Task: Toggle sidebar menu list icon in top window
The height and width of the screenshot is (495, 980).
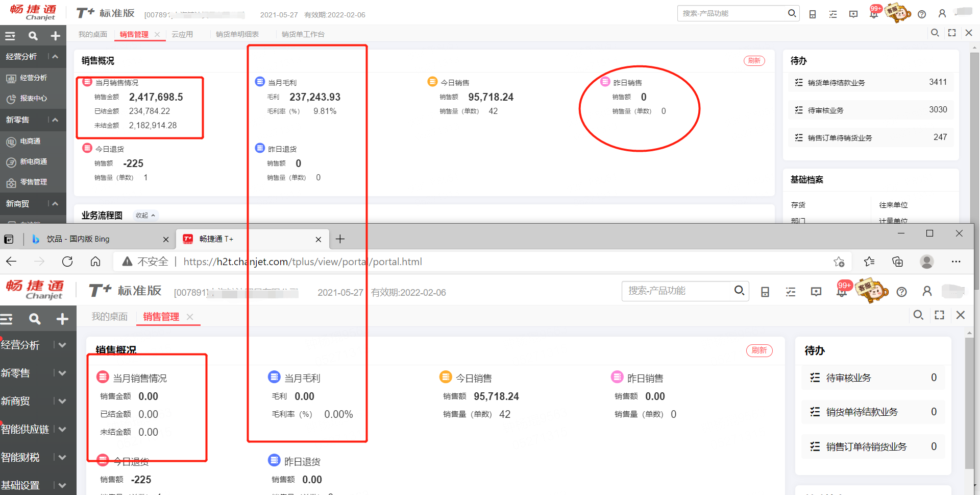Action: pyautogui.click(x=10, y=36)
